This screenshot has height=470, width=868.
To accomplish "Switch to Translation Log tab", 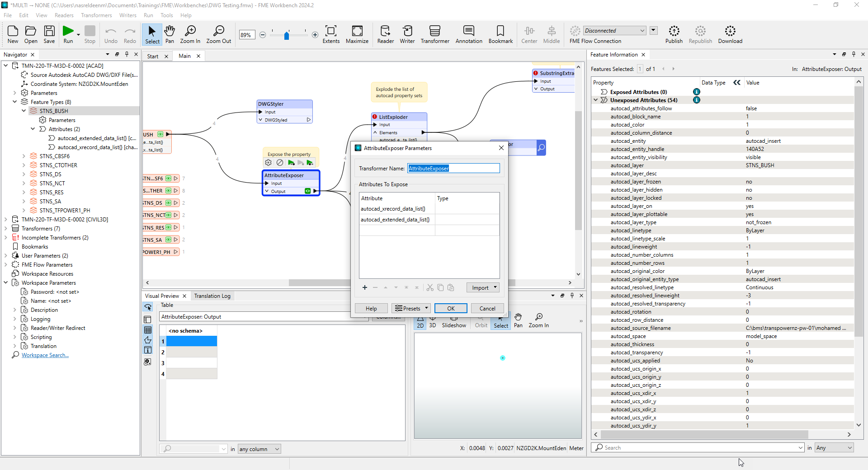I will tap(212, 296).
